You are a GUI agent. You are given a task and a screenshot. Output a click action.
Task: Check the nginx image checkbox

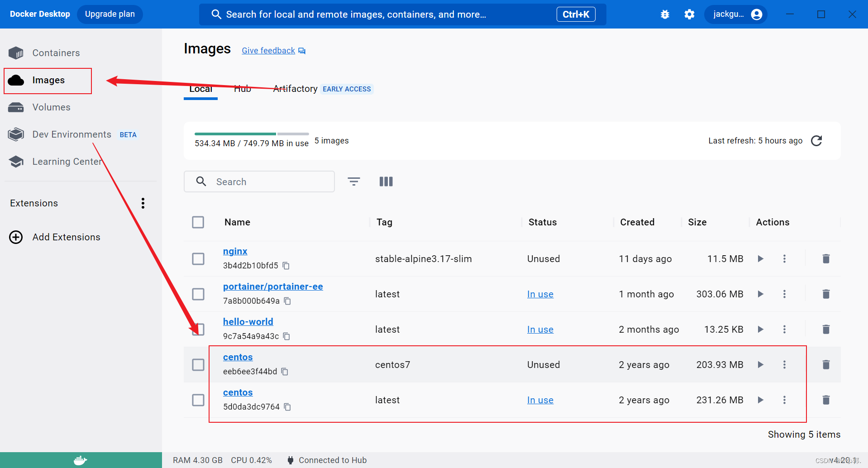point(198,259)
